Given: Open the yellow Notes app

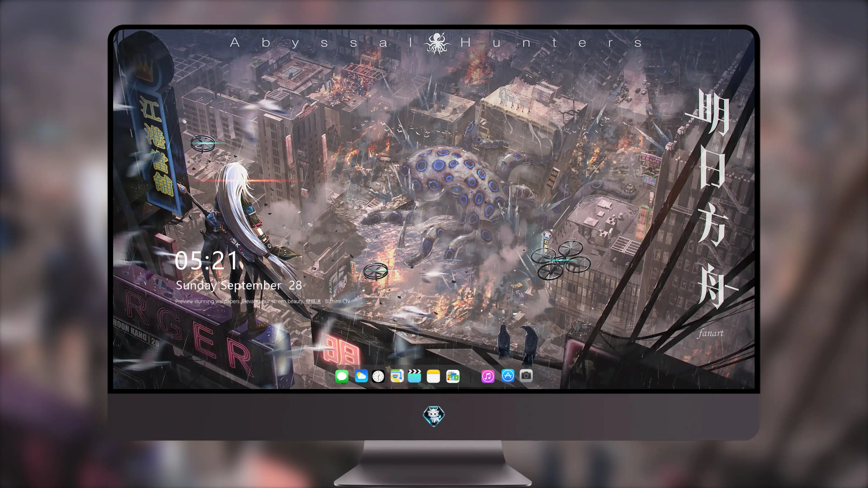Looking at the screenshot, I should click(433, 376).
